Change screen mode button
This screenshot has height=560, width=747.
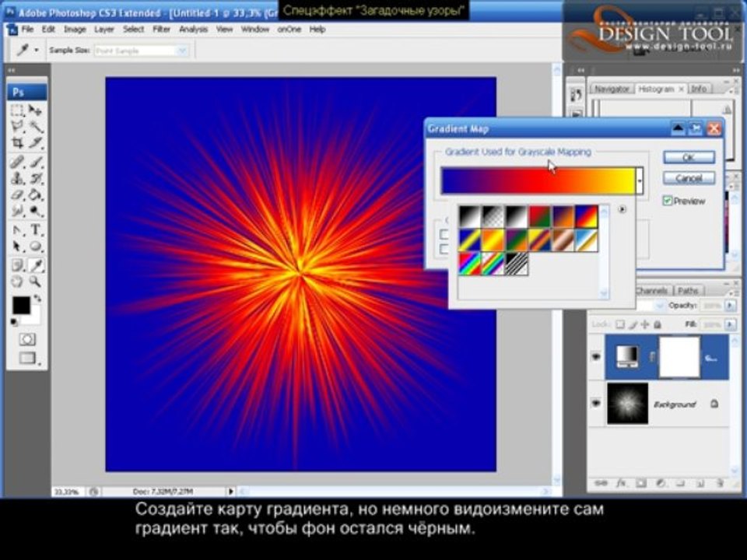(27, 358)
